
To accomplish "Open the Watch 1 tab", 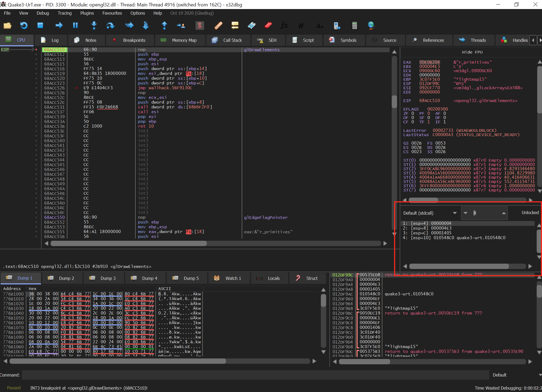I will tap(229, 278).
